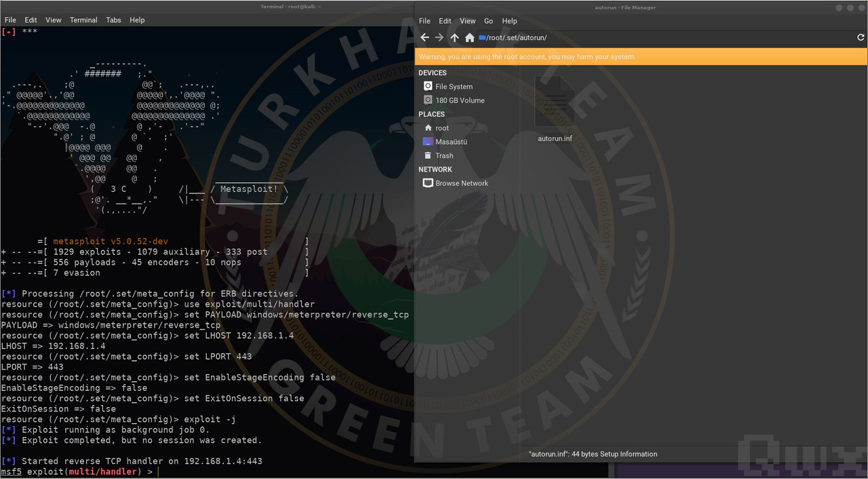This screenshot has height=479, width=868.
Task: Open the File menu in Terminal window
Action: click(x=10, y=20)
